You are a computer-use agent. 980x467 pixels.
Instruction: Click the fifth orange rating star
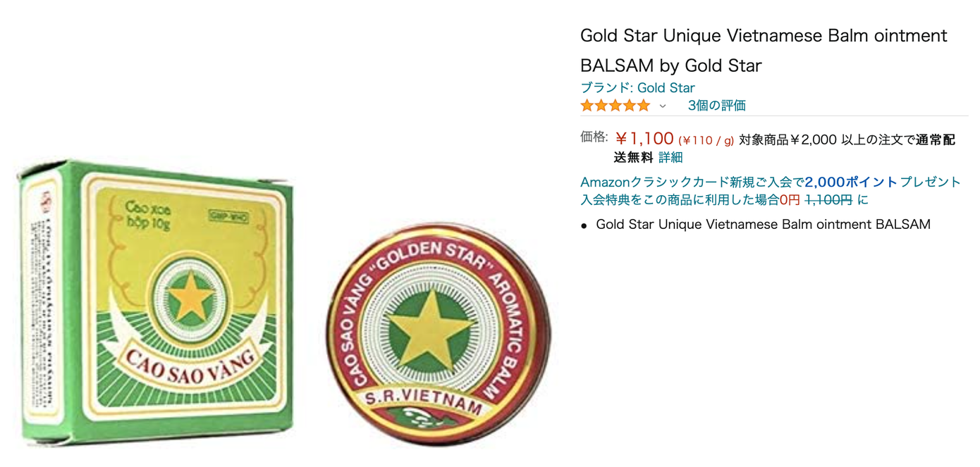[x=643, y=106]
